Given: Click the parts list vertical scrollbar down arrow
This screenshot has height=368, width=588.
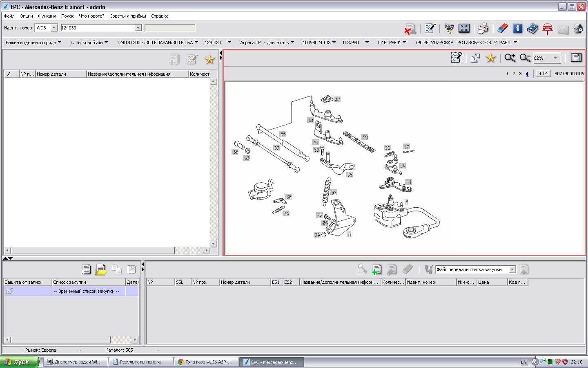Looking at the screenshot, I should click(213, 244).
